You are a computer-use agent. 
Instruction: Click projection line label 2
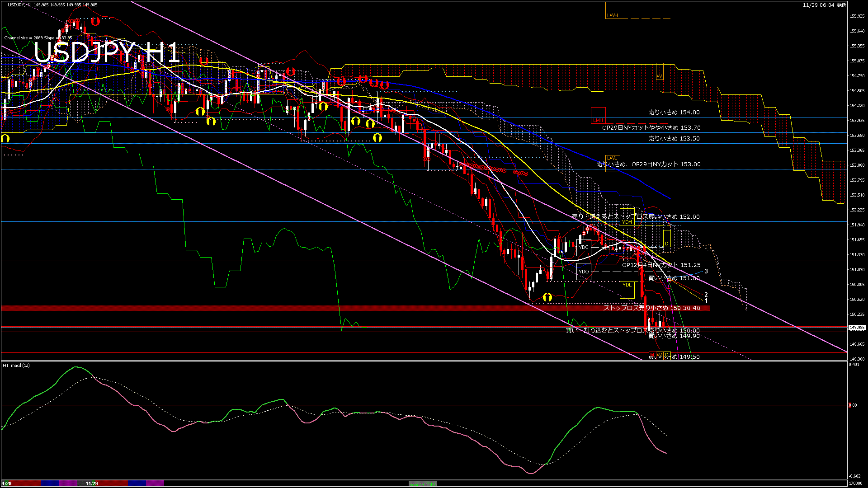(706, 295)
